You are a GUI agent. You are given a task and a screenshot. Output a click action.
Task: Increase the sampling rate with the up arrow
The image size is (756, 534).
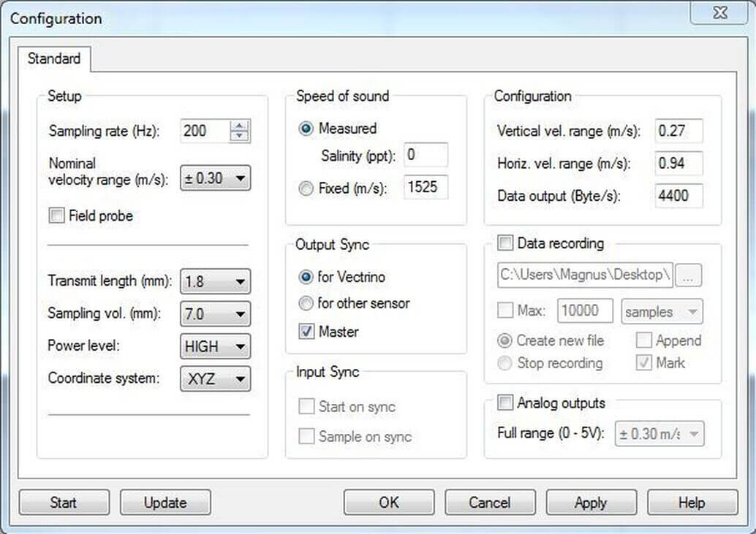[x=239, y=126]
